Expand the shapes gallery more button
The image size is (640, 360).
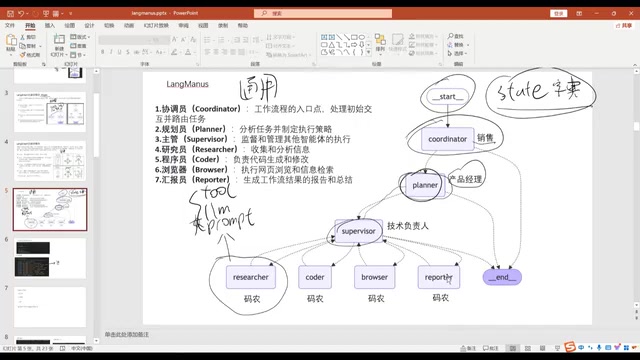click(369, 52)
